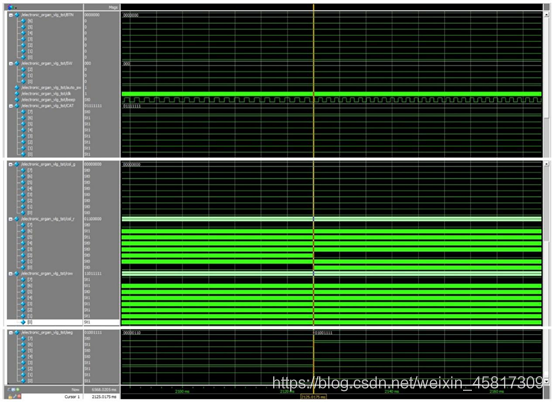Collapse the BTN signal group
554x402 pixels.
(x=11, y=15)
